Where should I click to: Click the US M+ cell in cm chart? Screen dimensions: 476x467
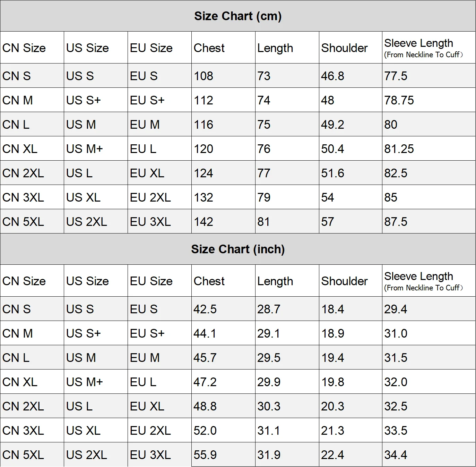(x=85, y=149)
